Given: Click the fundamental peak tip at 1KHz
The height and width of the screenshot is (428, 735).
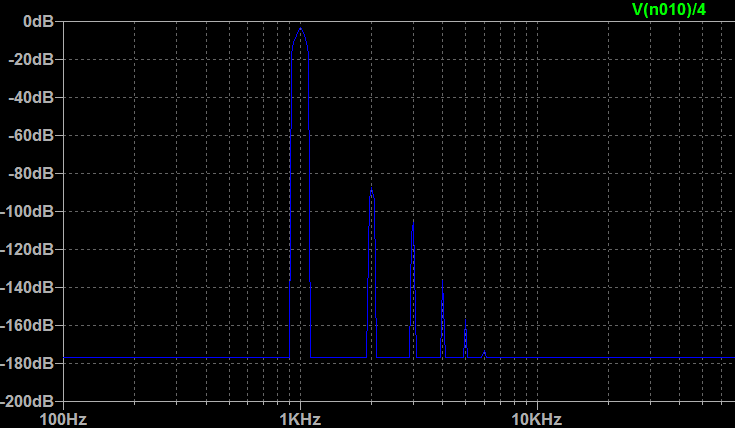Looking at the screenshot, I should (300, 29).
